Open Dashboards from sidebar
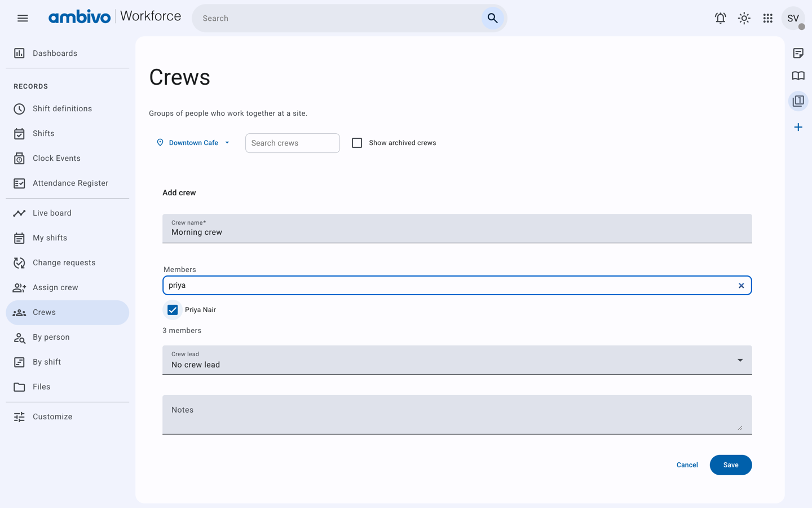The image size is (812, 508). [68, 53]
